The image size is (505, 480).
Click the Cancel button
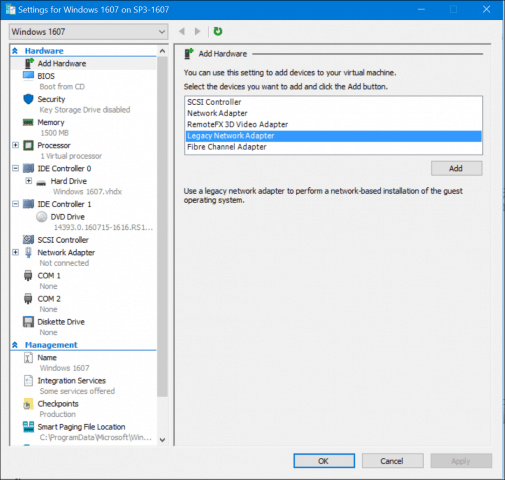point(392,461)
